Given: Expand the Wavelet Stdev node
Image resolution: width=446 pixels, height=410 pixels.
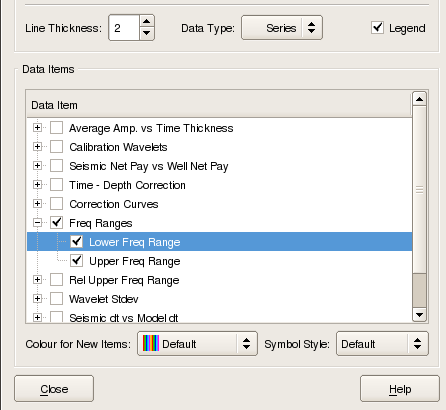Looking at the screenshot, I should (37, 299).
